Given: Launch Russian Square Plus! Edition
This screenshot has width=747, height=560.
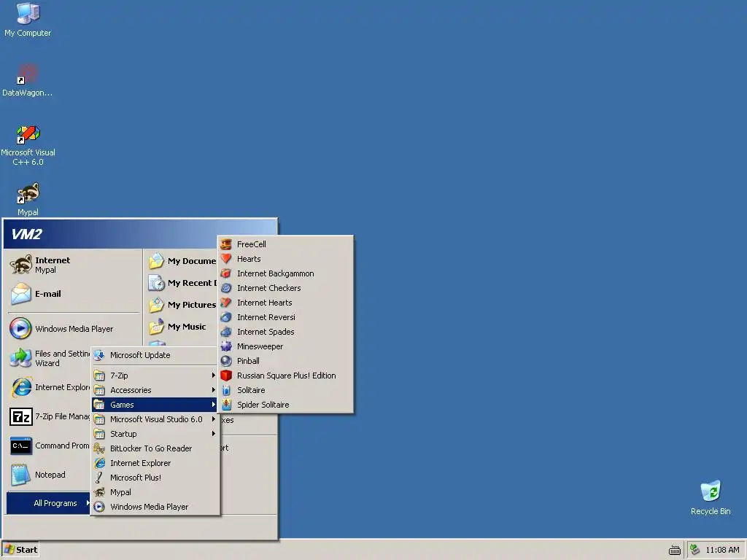Looking at the screenshot, I should (x=286, y=376).
